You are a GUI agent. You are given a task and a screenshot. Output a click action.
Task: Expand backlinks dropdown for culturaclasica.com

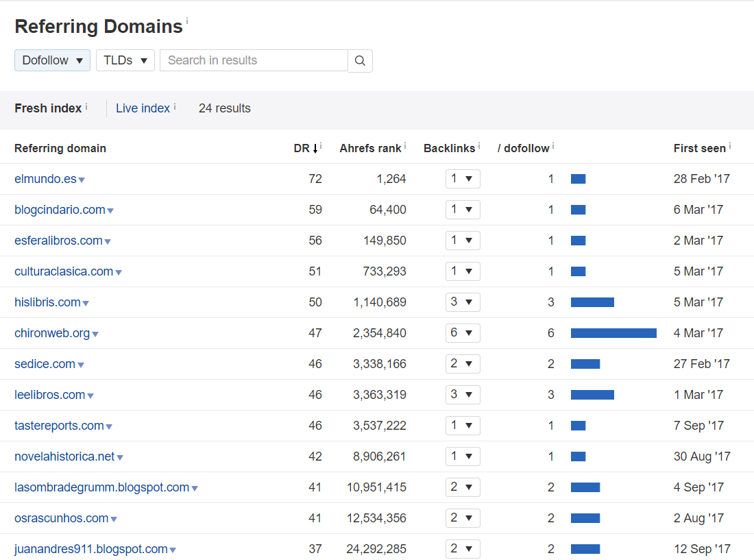(463, 271)
